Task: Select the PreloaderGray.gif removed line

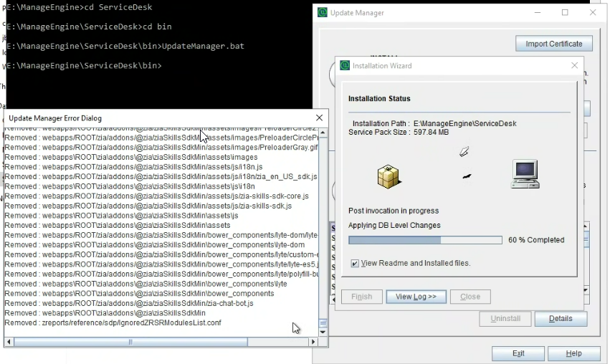Action: tap(161, 148)
